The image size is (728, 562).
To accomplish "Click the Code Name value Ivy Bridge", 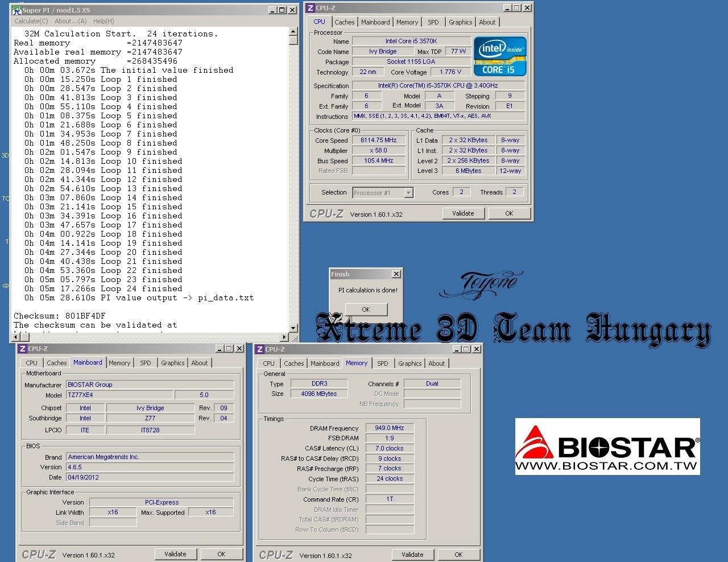I will click(383, 51).
